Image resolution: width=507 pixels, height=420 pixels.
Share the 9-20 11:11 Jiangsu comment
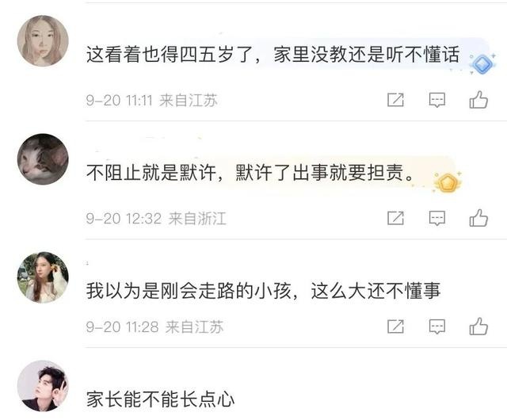click(396, 100)
